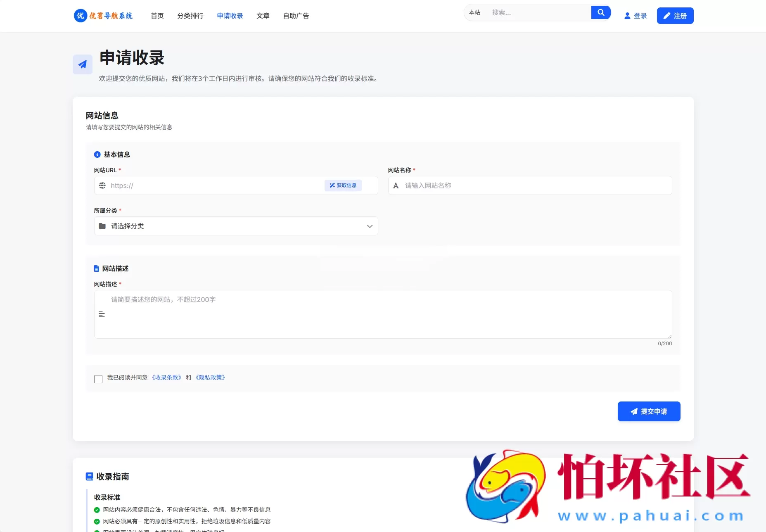This screenshot has width=766, height=532.
Task: Open the 《收录条款》 link
Action: coord(166,377)
